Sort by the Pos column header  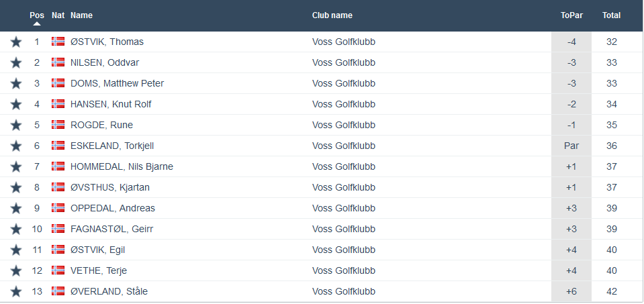tap(37, 15)
